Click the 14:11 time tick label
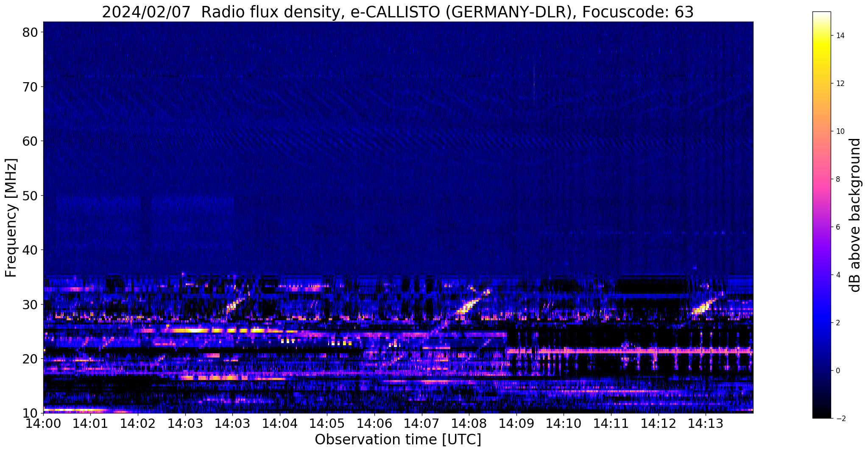The image size is (868, 452). 611,424
